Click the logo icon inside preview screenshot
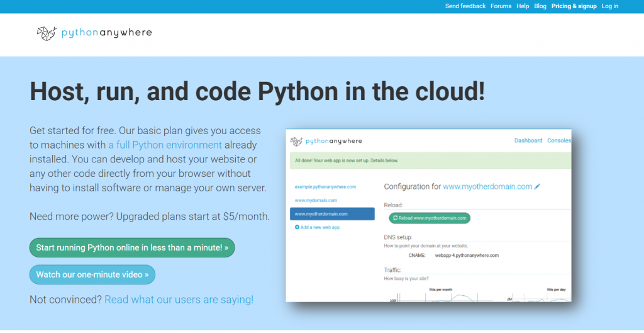This screenshot has height=333, width=644. tap(297, 142)
